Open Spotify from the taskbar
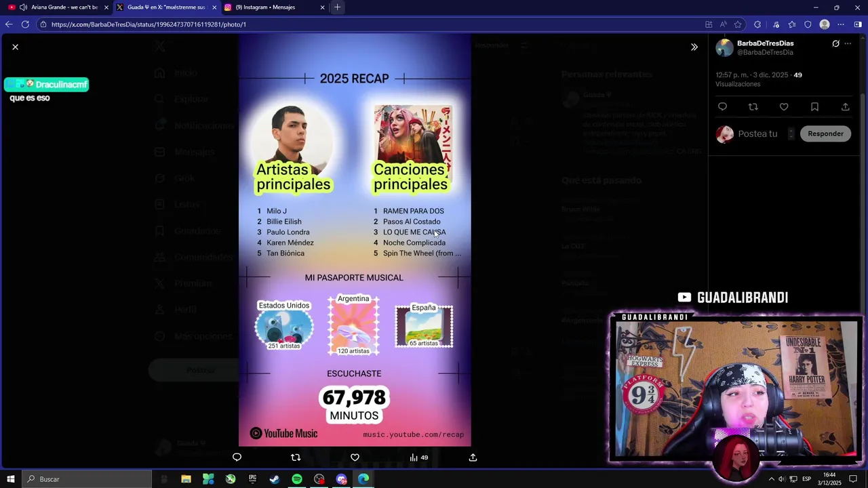The width and height of the screenshot is (868, 488). [297, 479]
